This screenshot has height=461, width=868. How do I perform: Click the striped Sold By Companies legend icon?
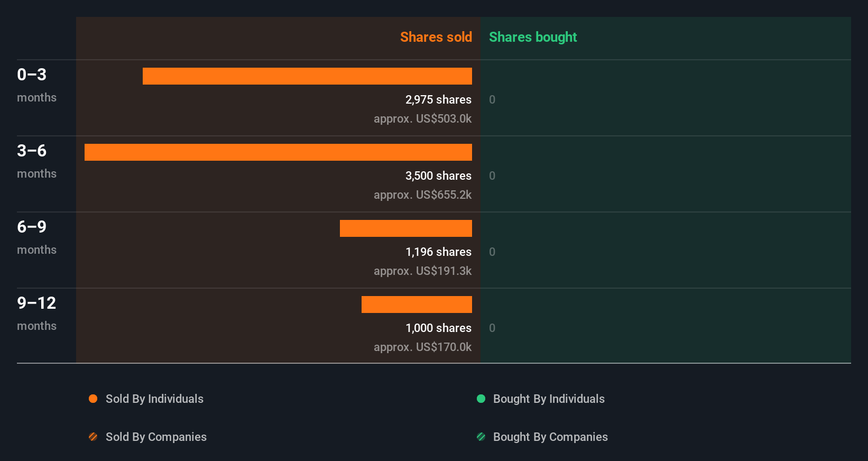click(x=93, y=437)
